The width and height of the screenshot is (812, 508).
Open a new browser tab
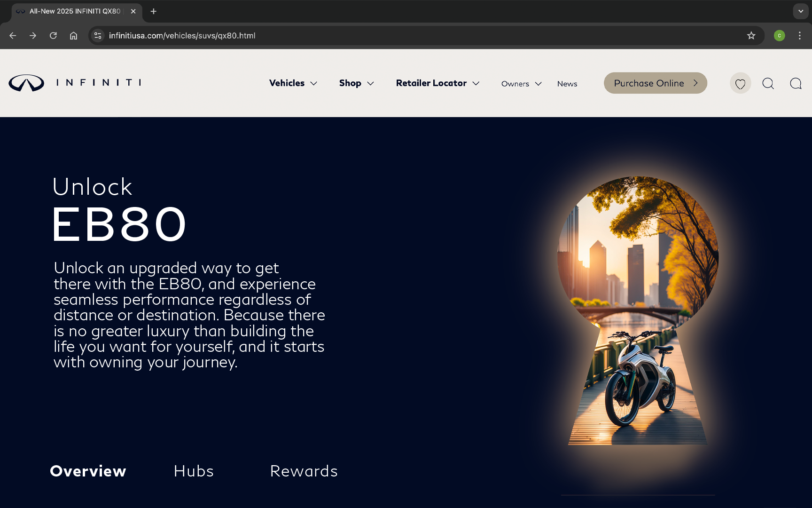[153, 11]
